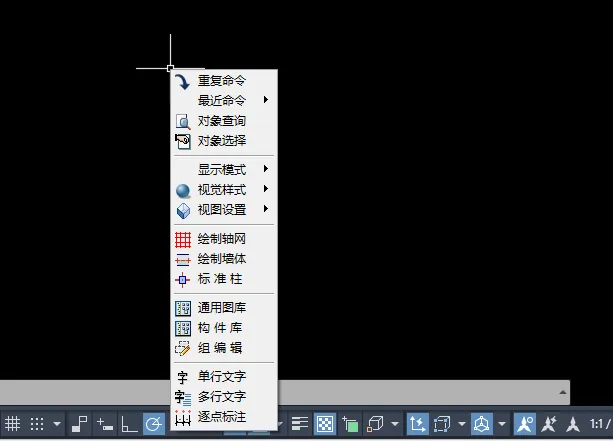Click the gizmo status bar icon
The height and width of the screenshot is (441, 613).
(482, 424)
